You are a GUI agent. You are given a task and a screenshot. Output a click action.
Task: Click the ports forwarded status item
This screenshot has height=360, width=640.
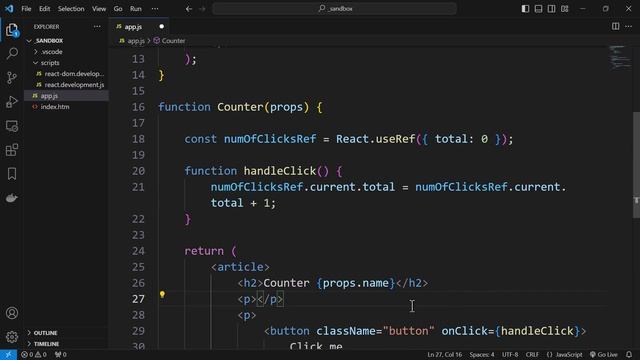(x=60, y=355)
